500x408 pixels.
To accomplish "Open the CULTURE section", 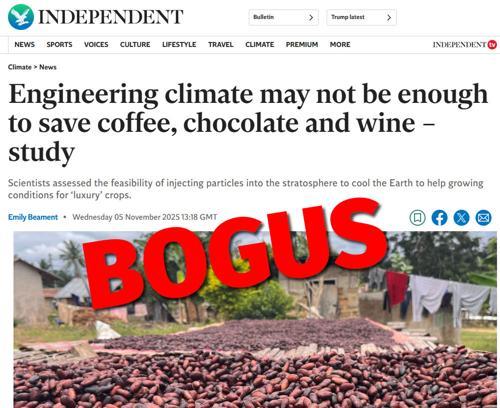I will tap(135, 45).
